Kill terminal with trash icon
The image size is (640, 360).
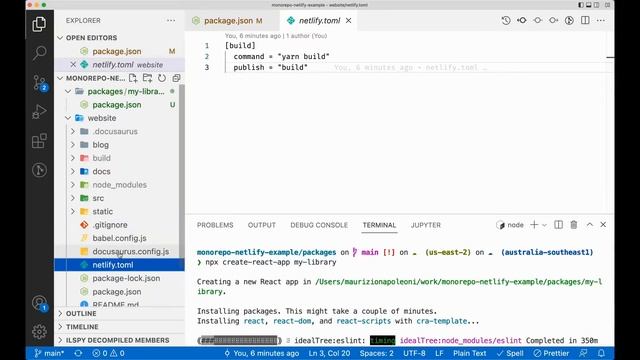[x=574, y=225]
